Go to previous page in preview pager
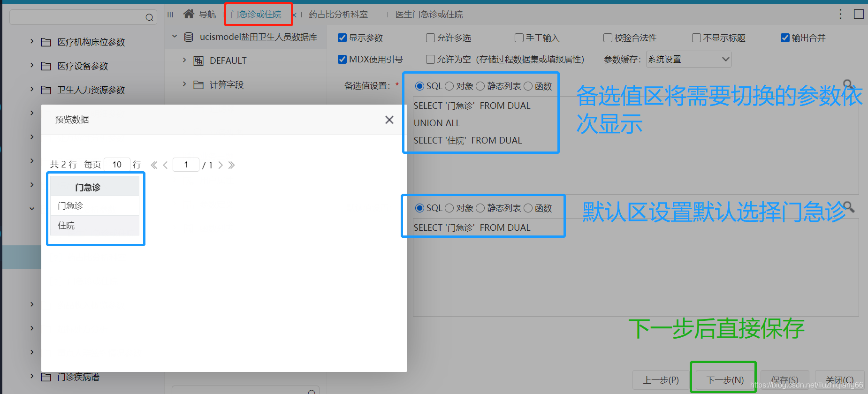Image resolution: width=868 pixels, height=394 pixels. [165, 165]
